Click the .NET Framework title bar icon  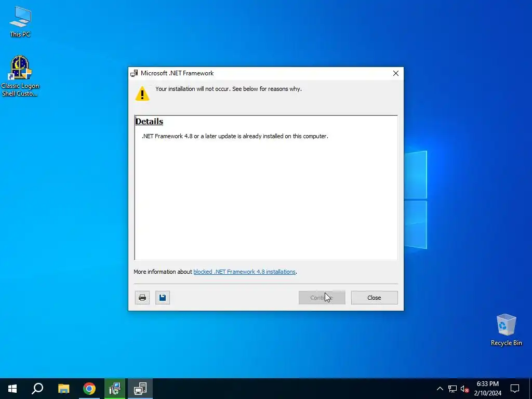135,73
